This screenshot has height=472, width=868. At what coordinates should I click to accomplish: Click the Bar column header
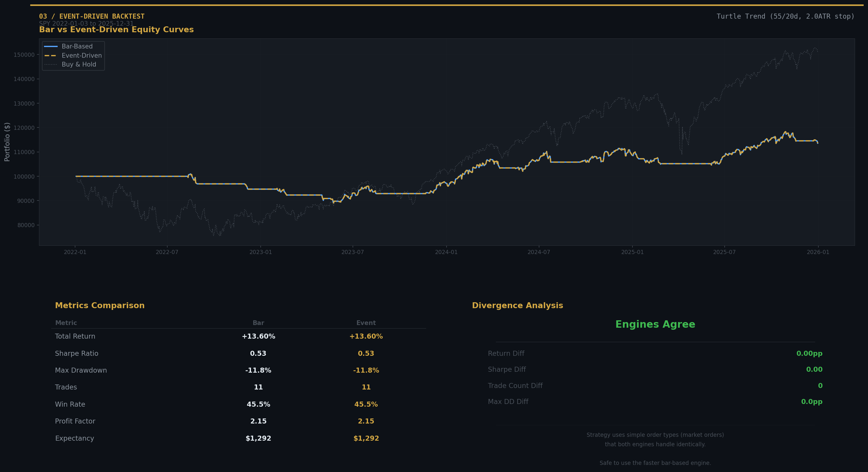(258, 323)
